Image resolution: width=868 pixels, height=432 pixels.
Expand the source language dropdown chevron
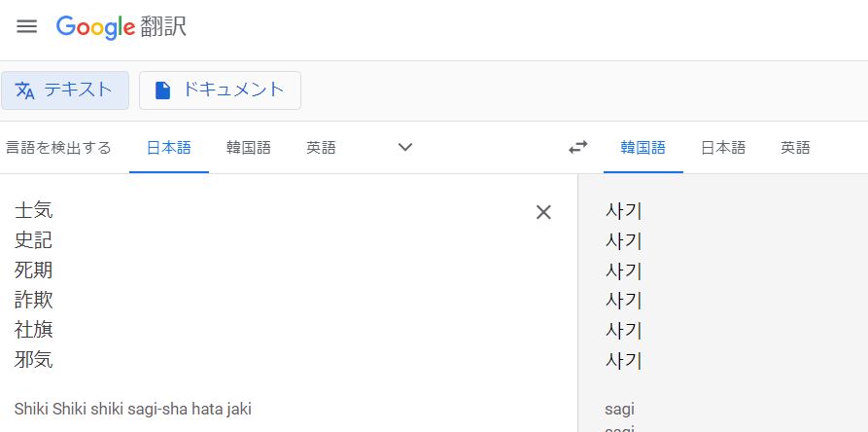(405, 147)
